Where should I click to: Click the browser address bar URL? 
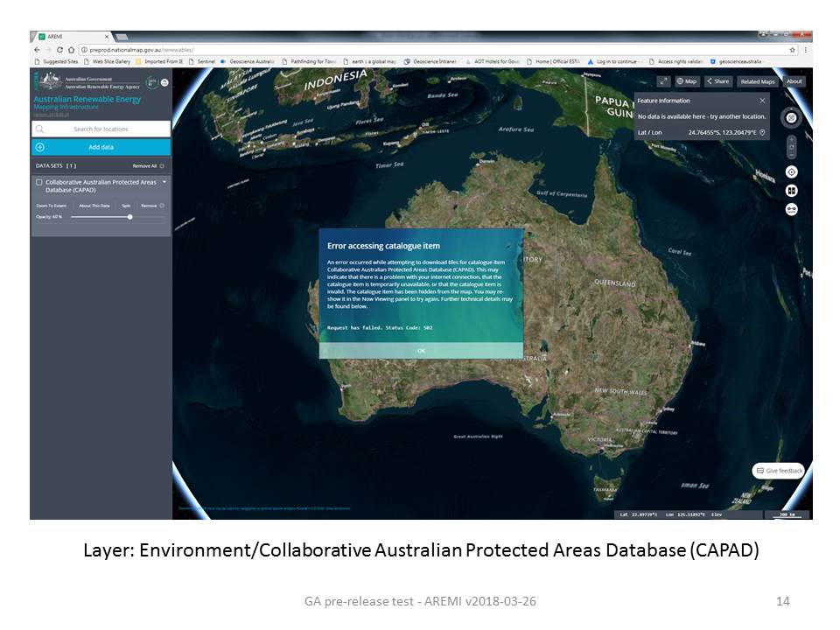(x=142, y=50)
